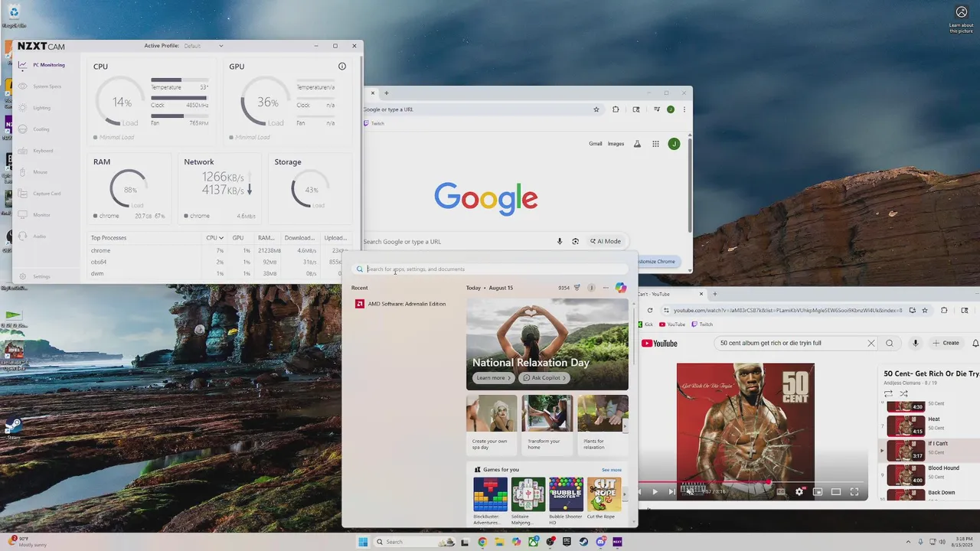Open Google apps grid
980x551 pixels.
coord(655,144)
